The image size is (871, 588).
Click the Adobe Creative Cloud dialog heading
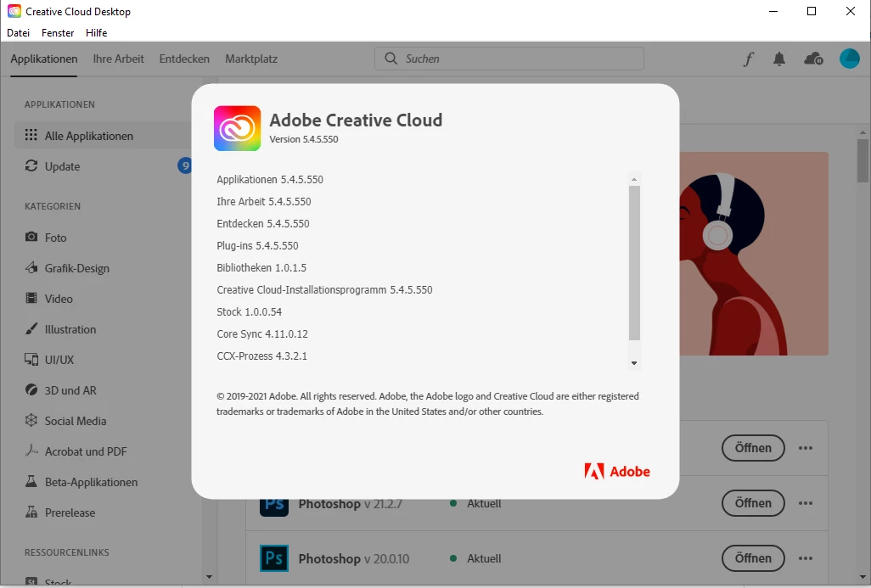(356, 120)
